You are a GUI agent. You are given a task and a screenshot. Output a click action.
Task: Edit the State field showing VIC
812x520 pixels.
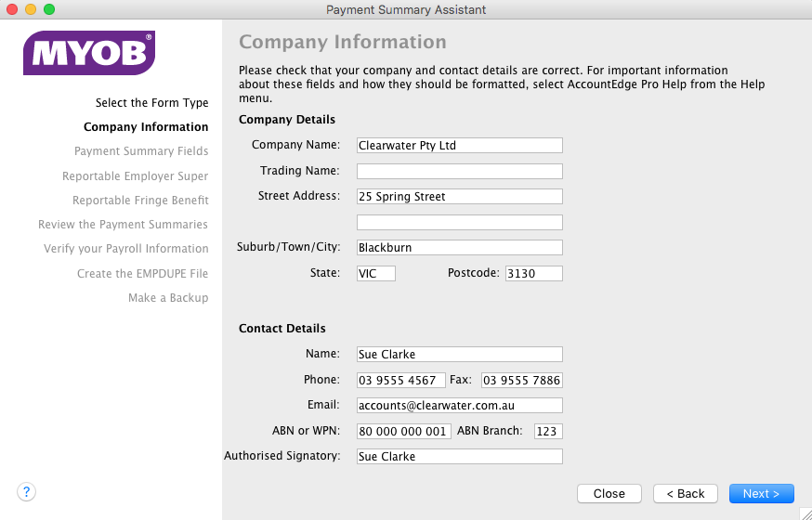[376, 273]
